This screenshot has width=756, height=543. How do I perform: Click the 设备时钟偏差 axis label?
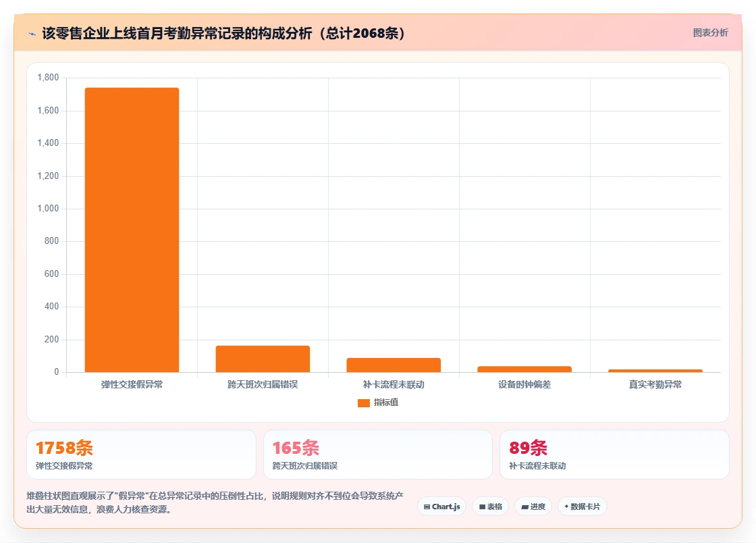(x=524, y=384)
